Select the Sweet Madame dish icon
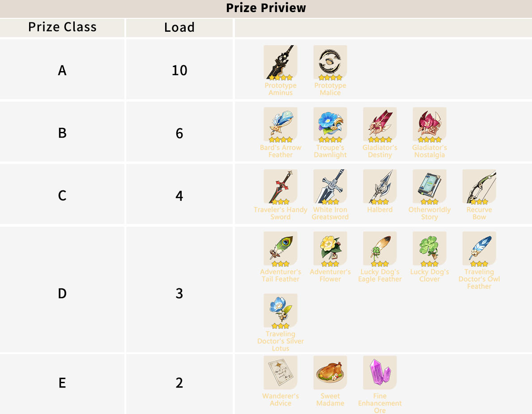This screenshot has width=532, height=414. [x=330, y=373]
